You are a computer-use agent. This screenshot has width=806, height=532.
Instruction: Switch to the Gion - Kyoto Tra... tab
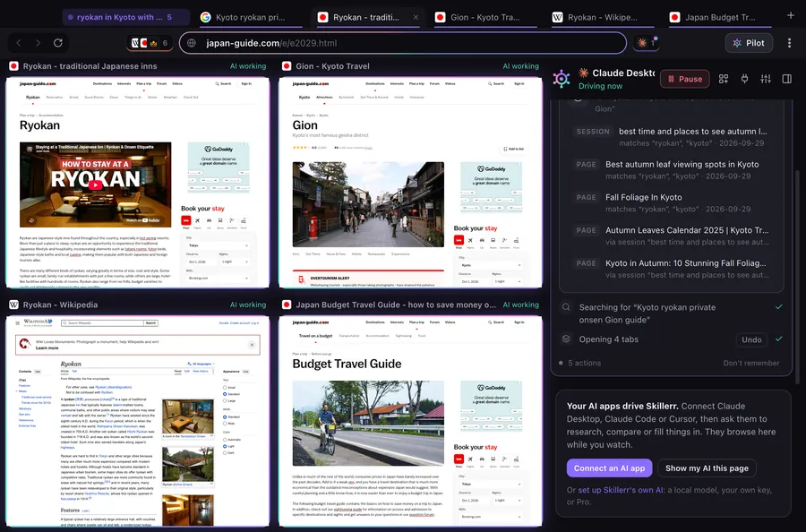484,17
